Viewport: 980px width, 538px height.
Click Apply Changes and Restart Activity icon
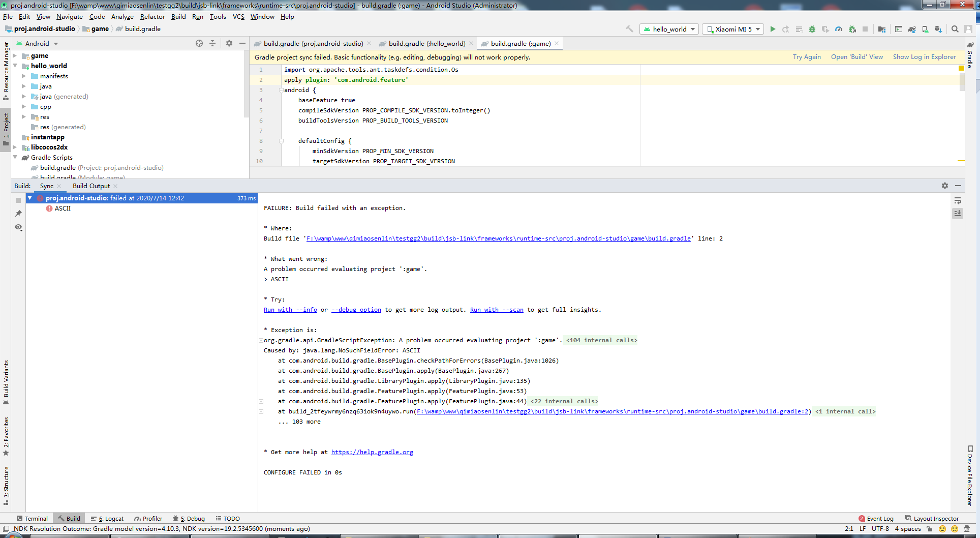786,29
